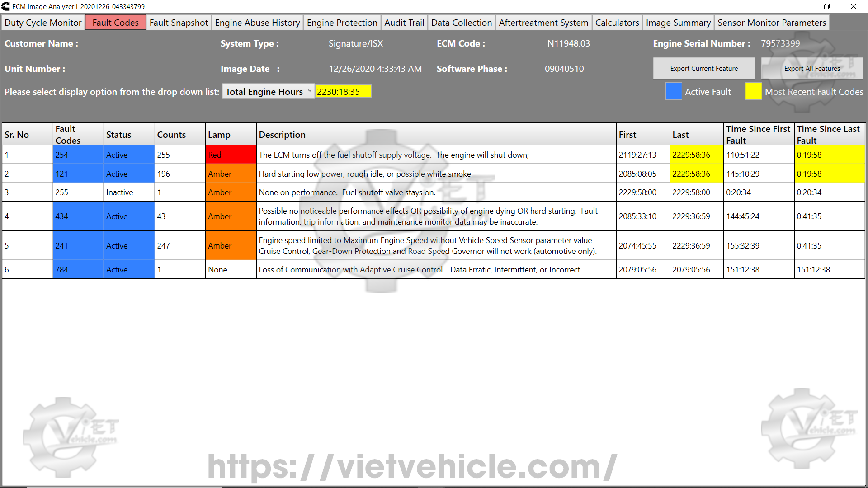Image resolution: width=868 pixels, height=488 pixels.
Task: Click the yellow Most Recent Fault Codes swatch
Action: pyautogui.click(x=753, y=92)
